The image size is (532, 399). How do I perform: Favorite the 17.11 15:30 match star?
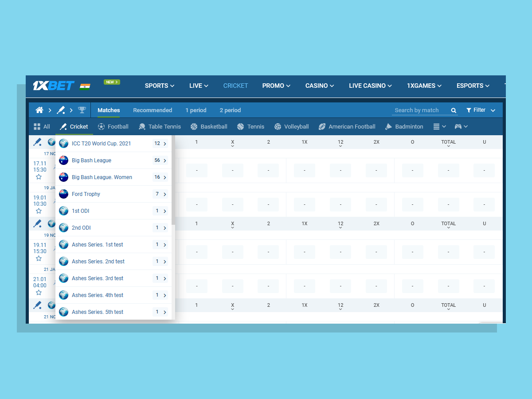pos(39,177)
